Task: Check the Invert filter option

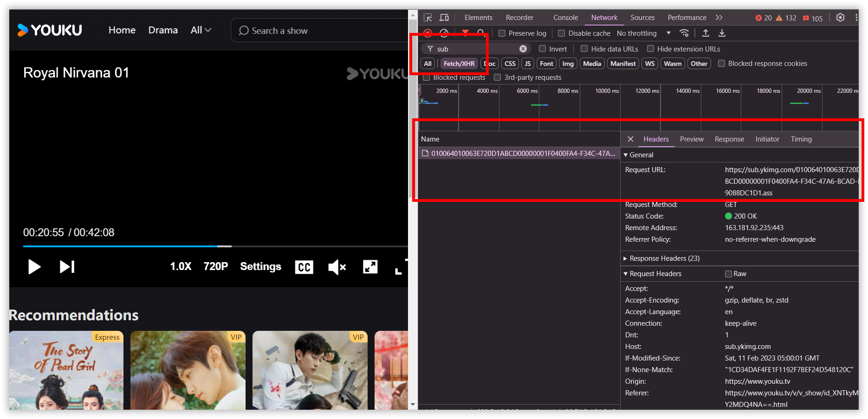Action: point(542,49)
